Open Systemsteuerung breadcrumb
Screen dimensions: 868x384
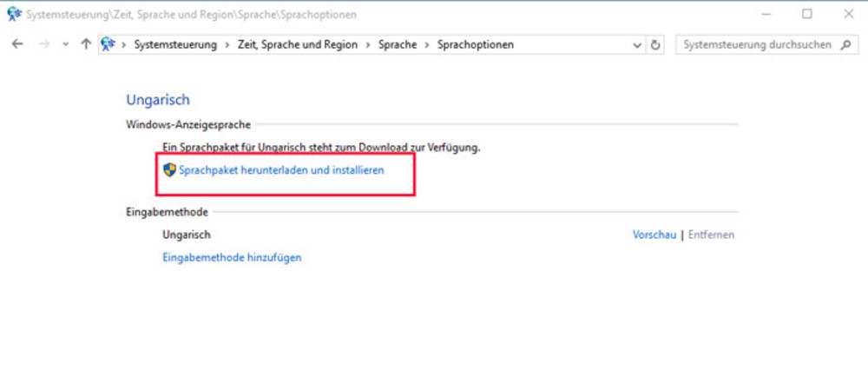coord(175,45)
